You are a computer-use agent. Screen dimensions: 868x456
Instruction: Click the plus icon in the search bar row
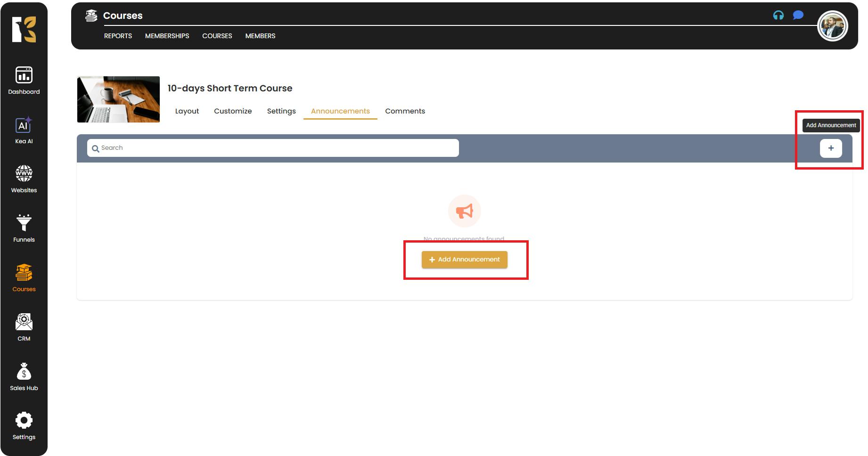point(831,148)
